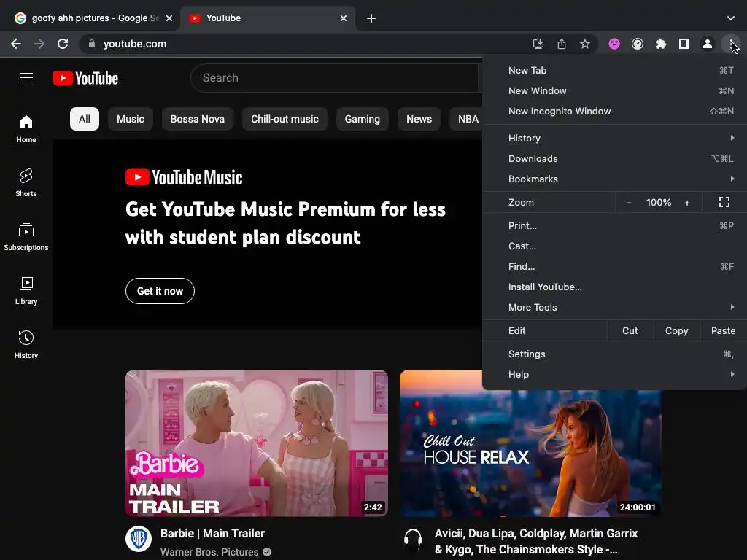Select Print... in the menu
Image resolution: width=747 pixels, height=560 pixels.
point(614,226)
